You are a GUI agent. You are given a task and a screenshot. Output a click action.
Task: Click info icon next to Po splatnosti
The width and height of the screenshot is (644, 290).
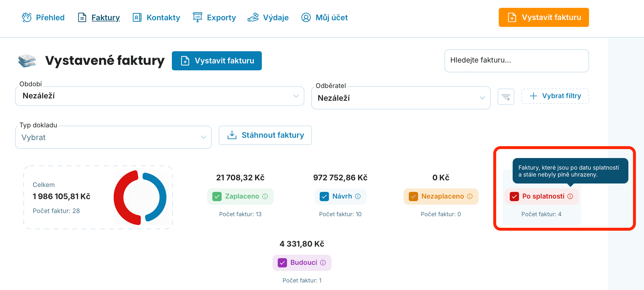570,197
